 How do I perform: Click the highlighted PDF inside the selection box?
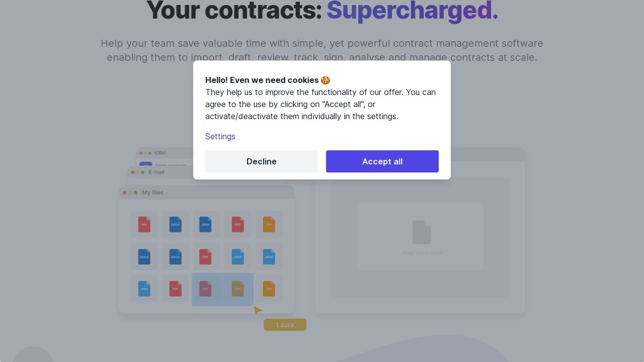click(205, 289)
